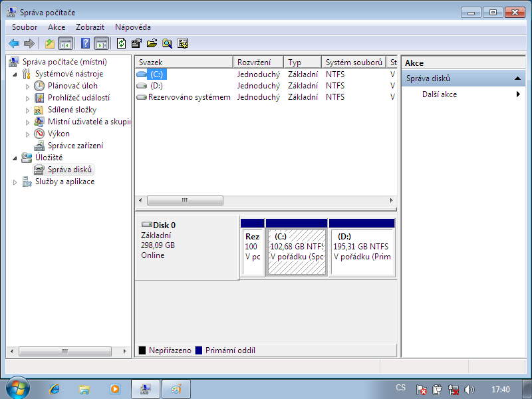The image size is (532, 399).
Task: Collapse the Systémové nástroje tree node
Action: [16, 74]
